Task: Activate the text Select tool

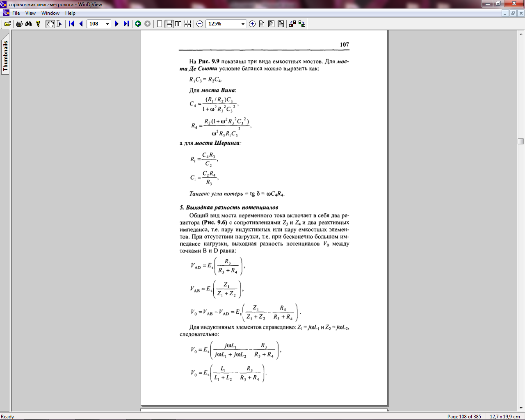Action: pos(59,24)
